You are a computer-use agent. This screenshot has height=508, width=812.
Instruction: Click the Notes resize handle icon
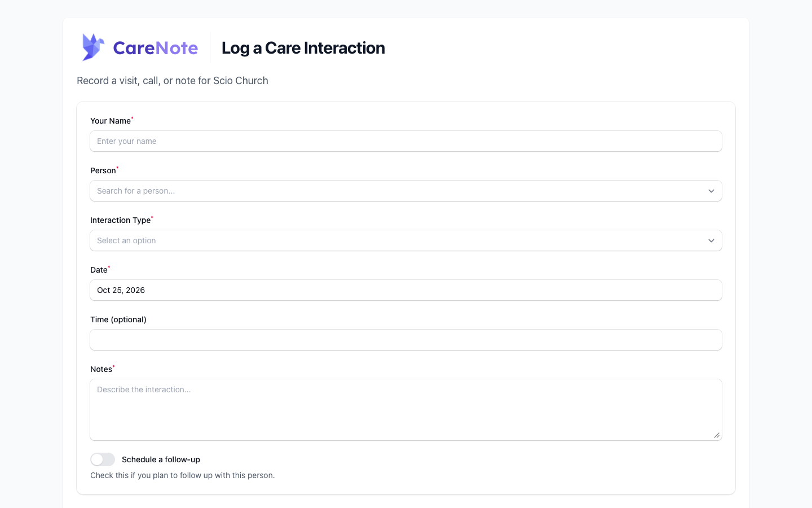716,435
